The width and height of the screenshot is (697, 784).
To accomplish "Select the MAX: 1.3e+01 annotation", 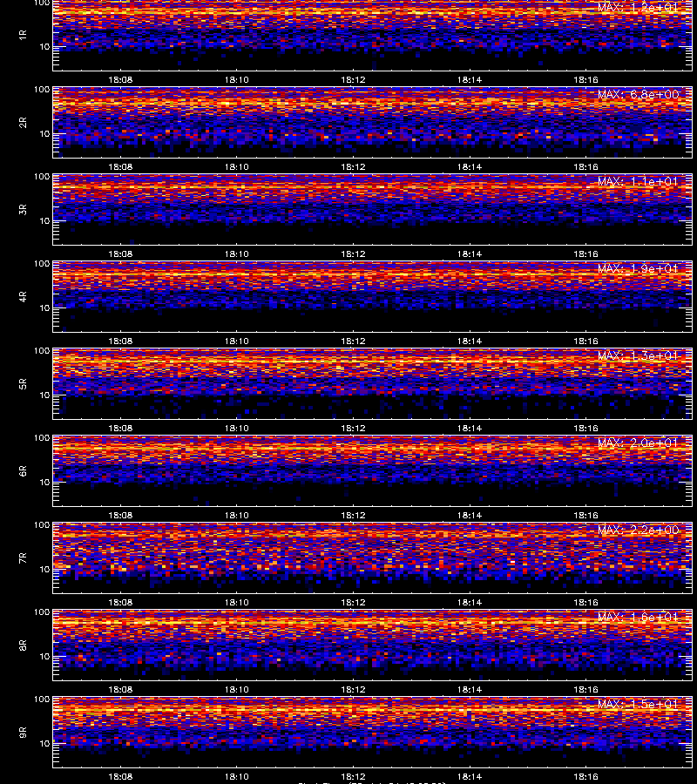I will coord(638,355).
